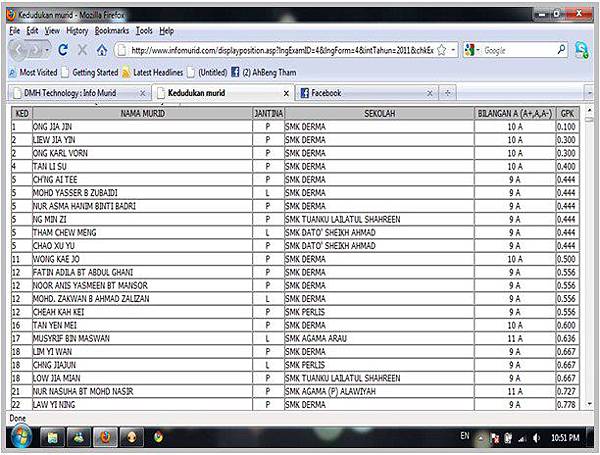Viewport: 600px width, 455px height.
Task: Click the Back navigation arrow
Action: (18, 50)
